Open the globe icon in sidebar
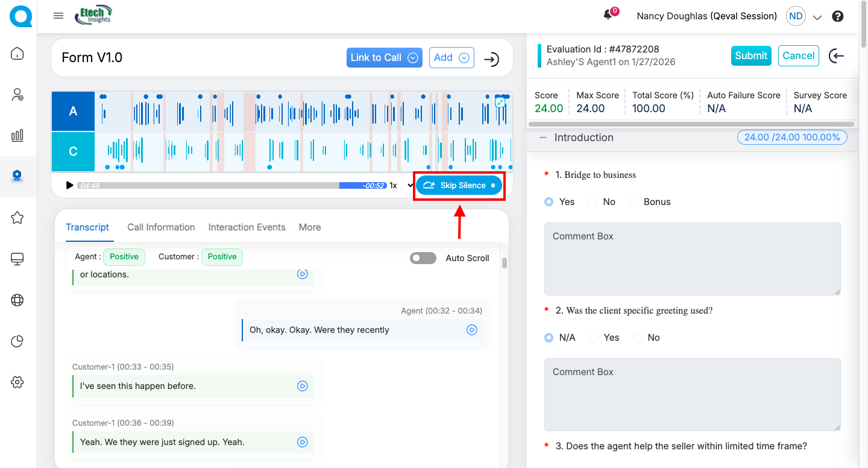This screenshot has height=468, width=868. click(17, 300)
